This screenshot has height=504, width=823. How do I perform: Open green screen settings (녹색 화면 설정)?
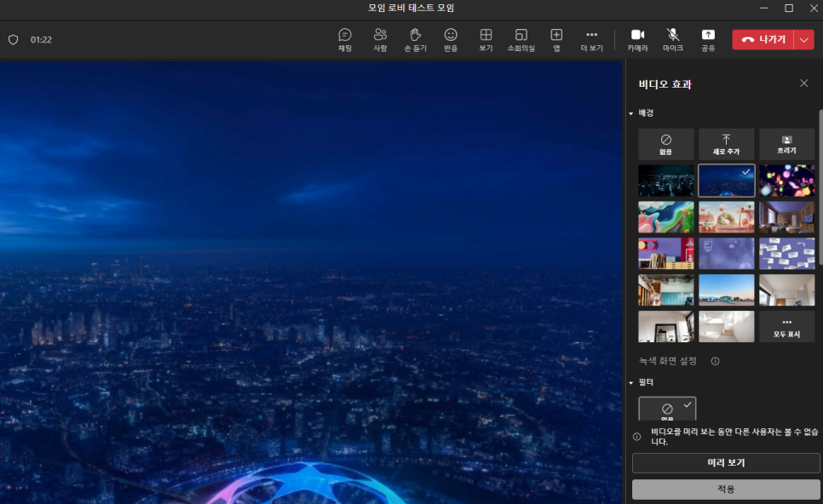(x=667, y=361)
